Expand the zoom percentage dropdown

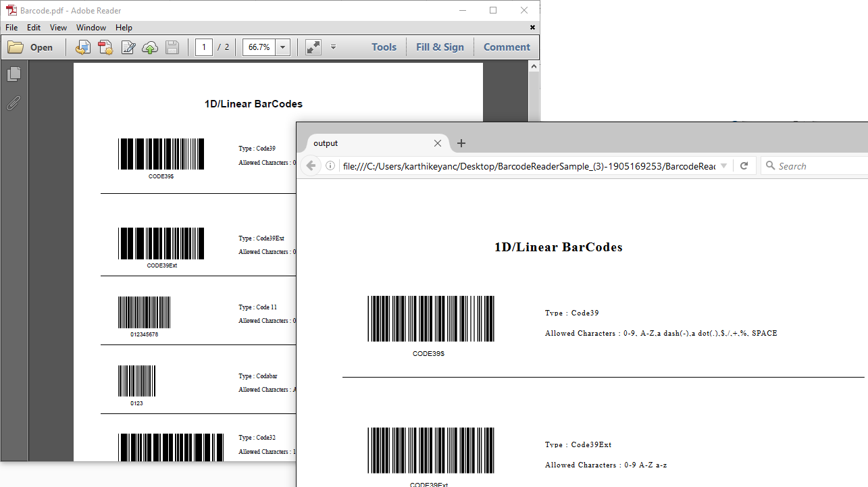pyautogui.click(x=283, y=47)
